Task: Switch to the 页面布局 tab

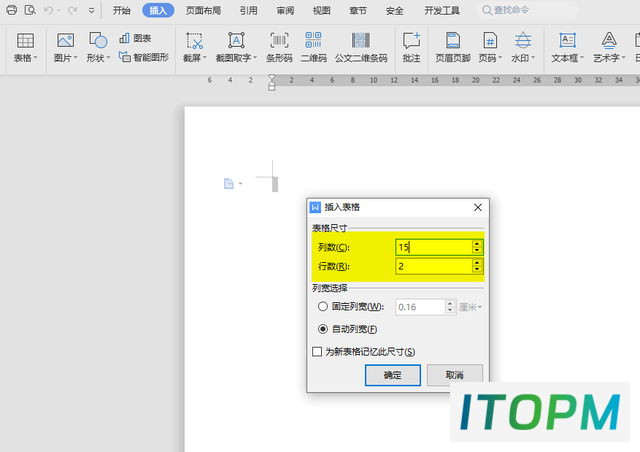Action: coord(203,11)
